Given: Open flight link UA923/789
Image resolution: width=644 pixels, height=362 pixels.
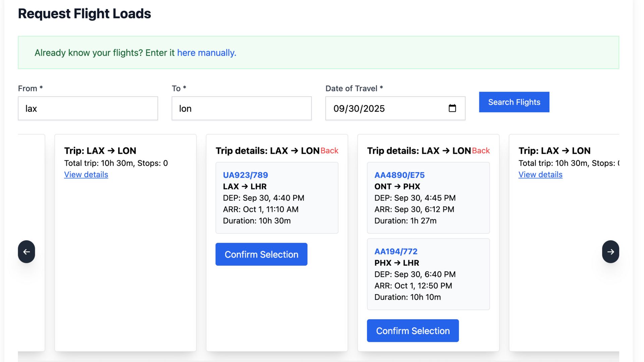Looking at the screenshot, I should point(246,175).
